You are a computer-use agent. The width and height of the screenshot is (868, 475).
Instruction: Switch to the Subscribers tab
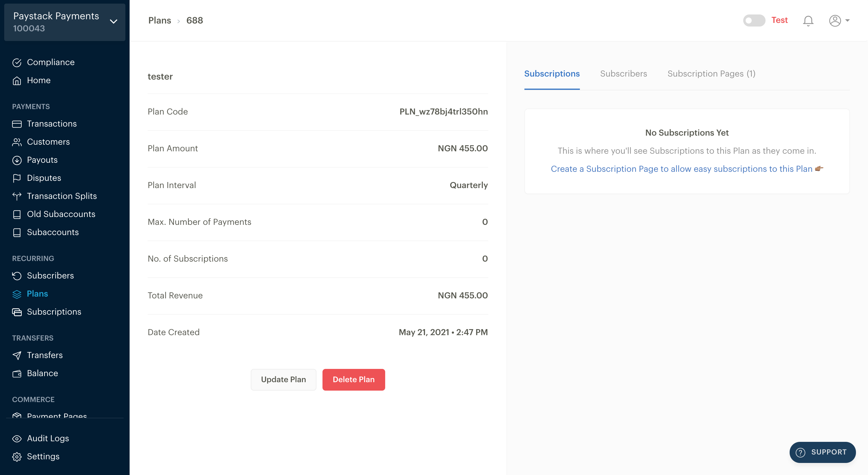(623, 74)
